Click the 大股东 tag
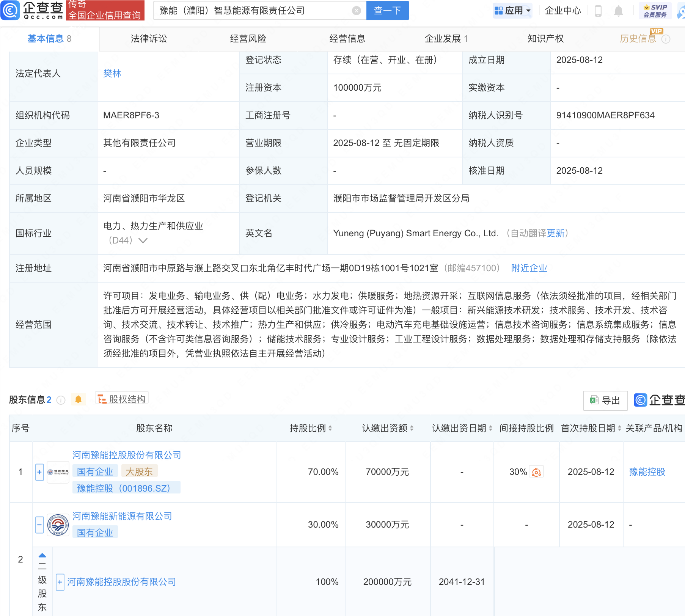This screenshot has width=685, height=616. tap(139, 471)
